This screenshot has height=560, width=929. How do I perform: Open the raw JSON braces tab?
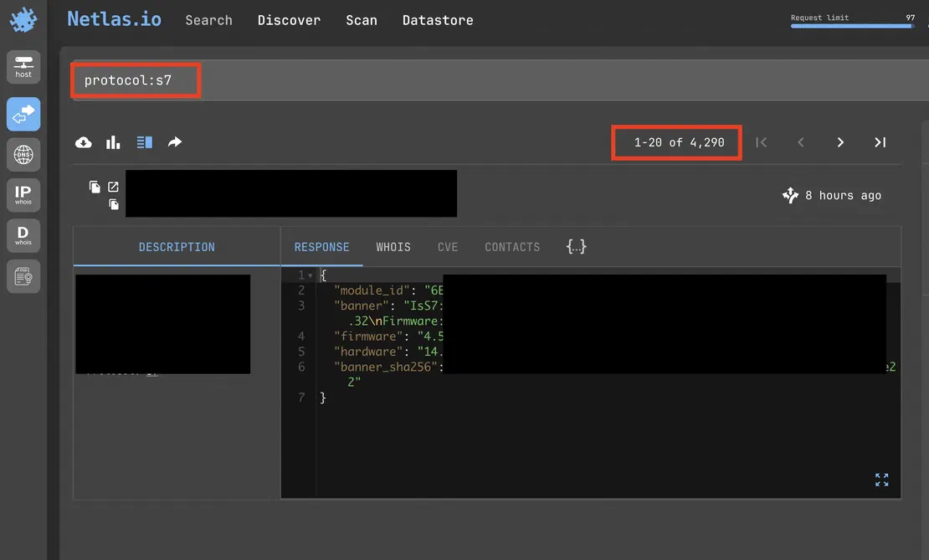pyautogui.click(x=576, y=247)
